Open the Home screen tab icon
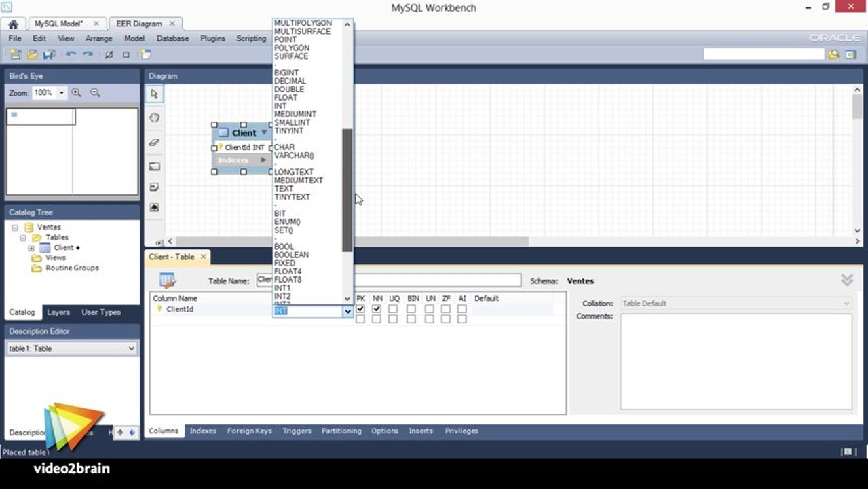Screen dimensions: 868x489 (12, 24)
